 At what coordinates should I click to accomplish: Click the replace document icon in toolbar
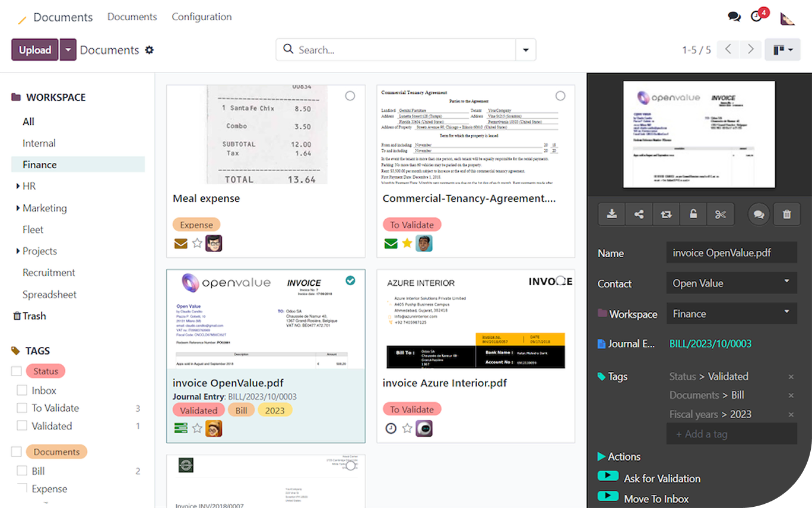(x=666, y=214)
